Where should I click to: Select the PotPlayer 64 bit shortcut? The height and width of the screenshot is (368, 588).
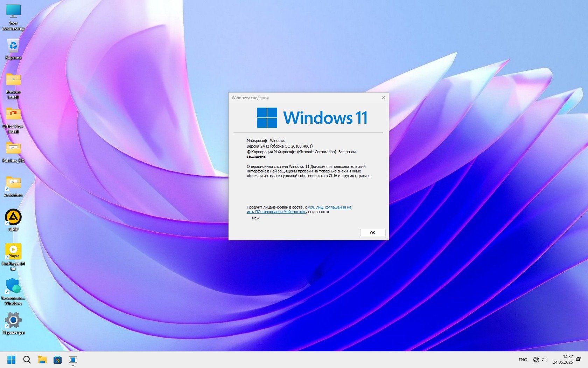[13, 257]
